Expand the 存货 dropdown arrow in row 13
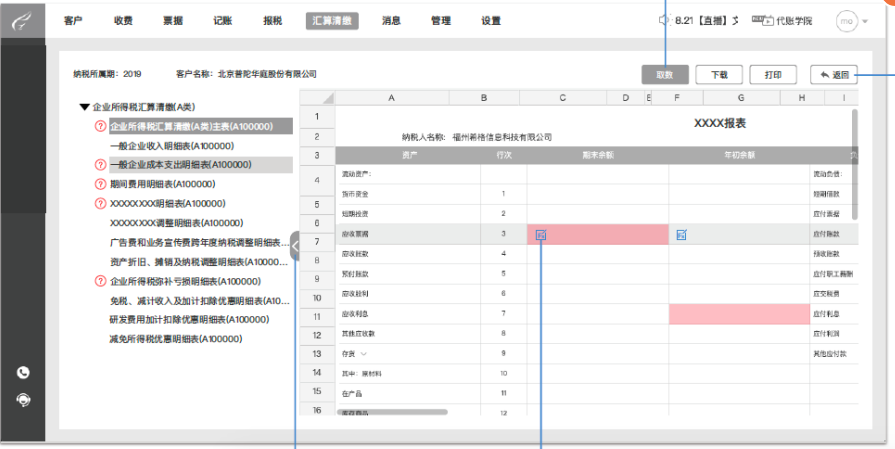 pyautogui.click(x=364, y=354)
